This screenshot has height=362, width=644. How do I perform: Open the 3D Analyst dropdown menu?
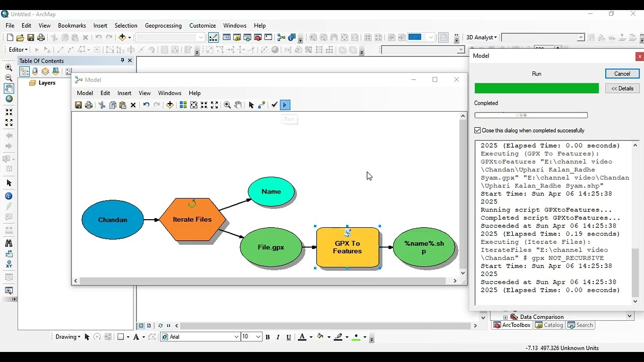(481, 37)
